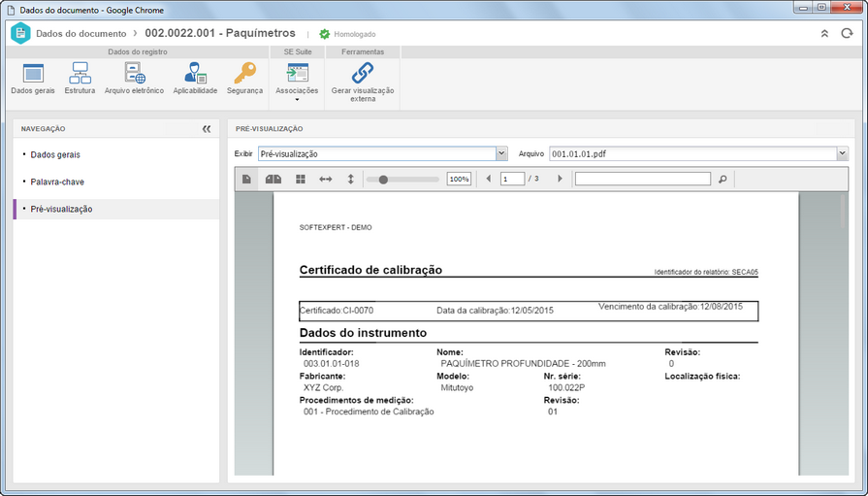Click the 'Certificado:CI-0070' text
The width and height of the screenshot is (868, 496).
[x=337, y=311]
